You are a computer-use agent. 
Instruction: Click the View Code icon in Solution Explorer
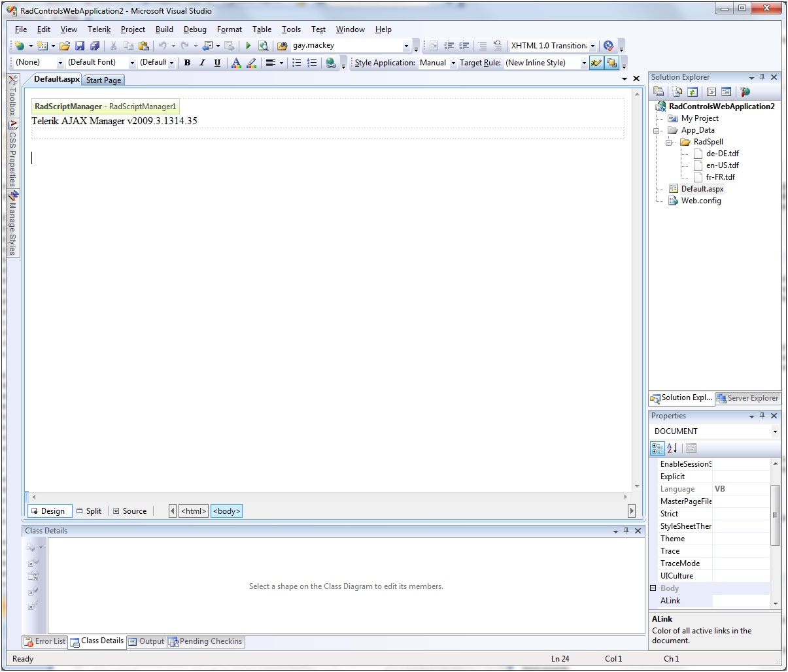[711, 92]
